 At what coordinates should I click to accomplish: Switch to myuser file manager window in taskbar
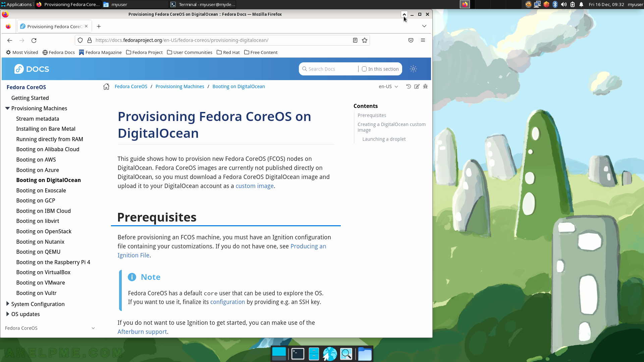click(135, 4)
